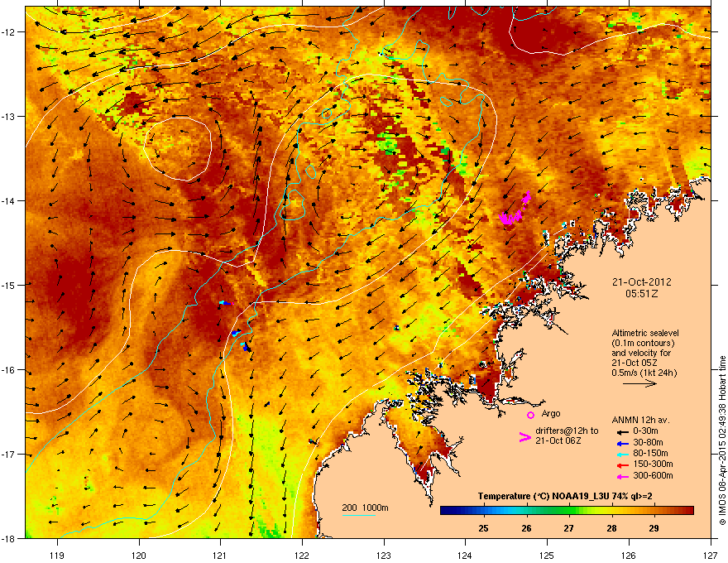Click the '30-80m' depth label
This screenshot has height=563, width=728.
(648, 442)
